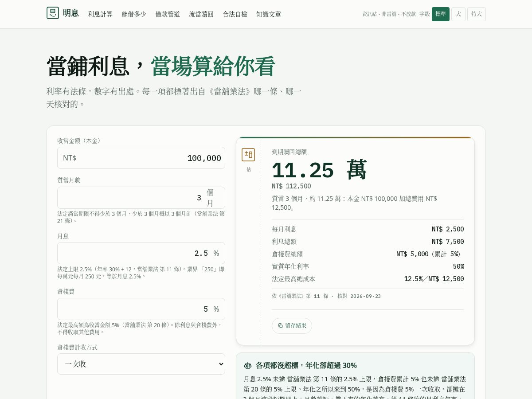Click the 12.5%／NT$ 12,500 maximum cost value
This screenshot has width=532, height=399.
click(434, 279)
